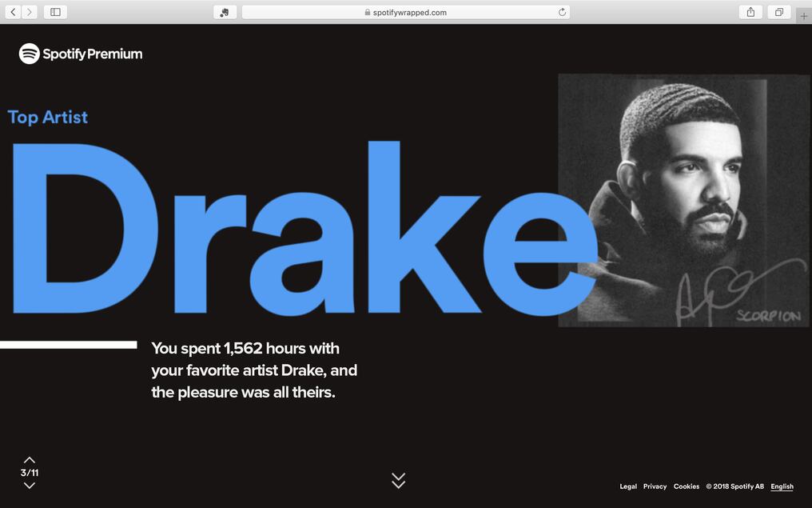Go to next slide with down chevron
This screenshot has width=812, height=508.
(x=30, y=486)
